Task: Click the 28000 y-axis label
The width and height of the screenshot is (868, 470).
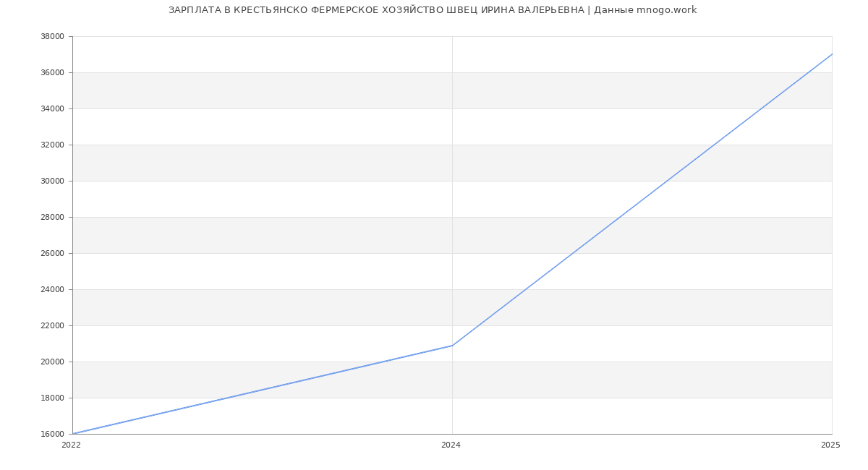Action: click(52, 217)
